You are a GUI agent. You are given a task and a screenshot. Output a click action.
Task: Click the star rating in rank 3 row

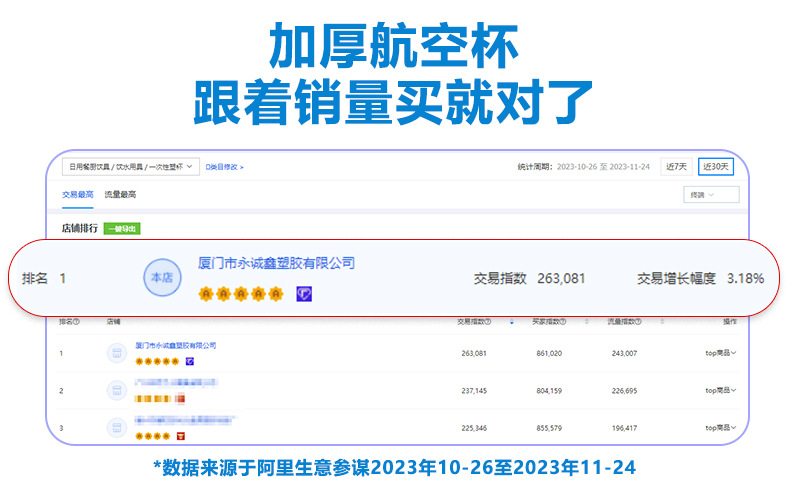(153, 436)
